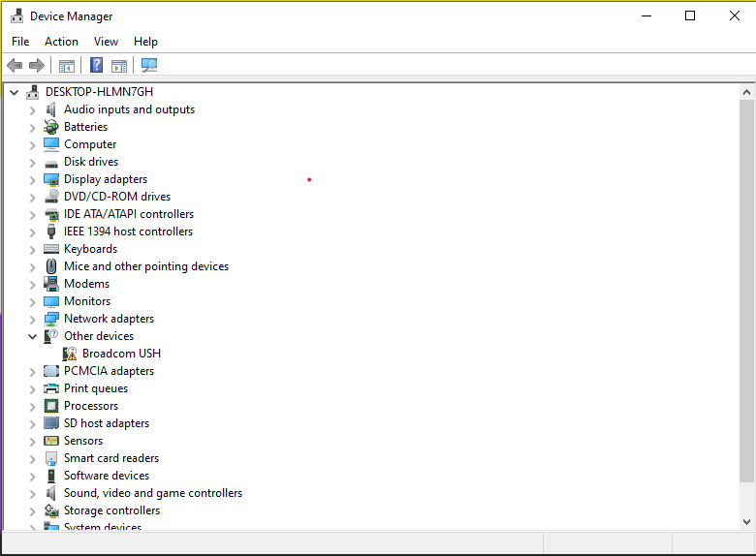756x556 pixels.
Task: Select the PCMCIA adapters label
Action: click(x=109, y=371)
